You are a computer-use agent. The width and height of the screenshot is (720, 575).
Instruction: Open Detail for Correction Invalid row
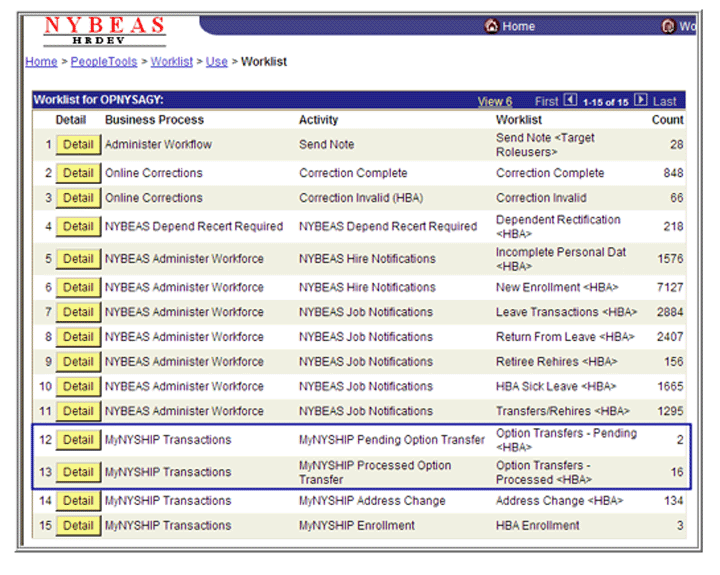pyautogui.click(x=78, y=198)
